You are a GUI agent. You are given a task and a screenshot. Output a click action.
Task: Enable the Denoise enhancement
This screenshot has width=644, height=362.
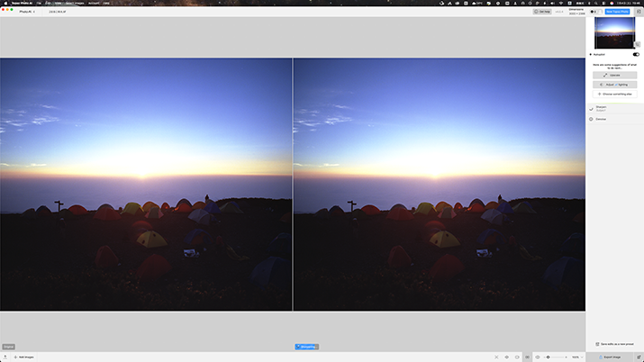(x=591, y=119)
